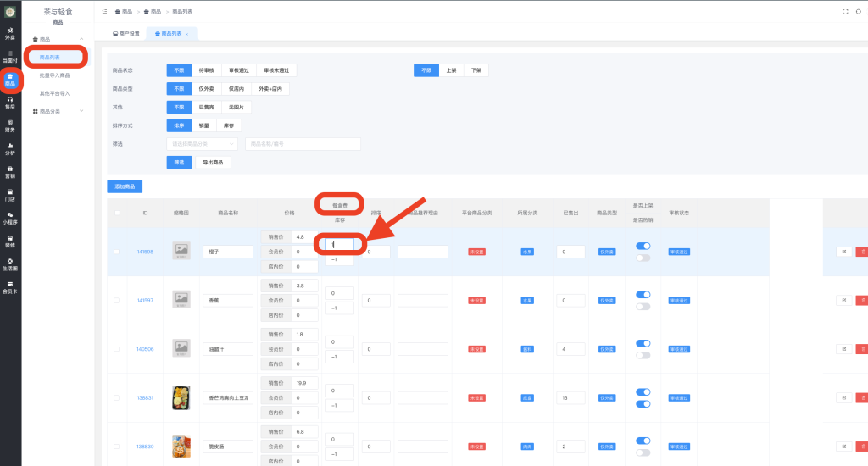
Task: Select 门店 store icon in sidebar
Action: click(9, 195)
